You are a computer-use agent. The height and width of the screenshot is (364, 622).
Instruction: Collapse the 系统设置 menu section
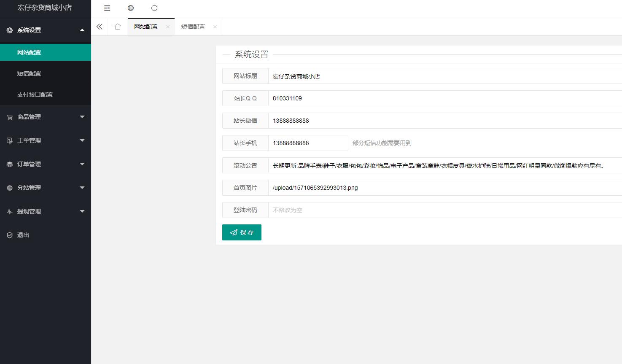[x=46, y=30]
